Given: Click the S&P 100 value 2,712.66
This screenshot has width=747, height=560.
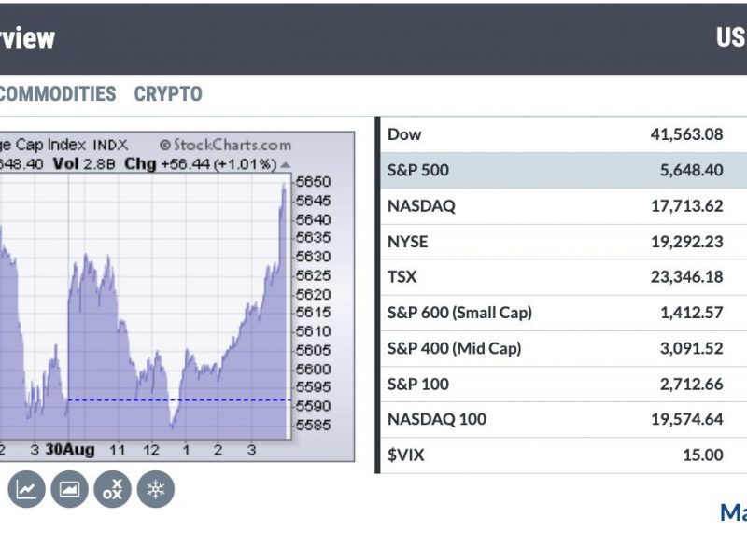Looking at the screenshot, I should point(691,385).
